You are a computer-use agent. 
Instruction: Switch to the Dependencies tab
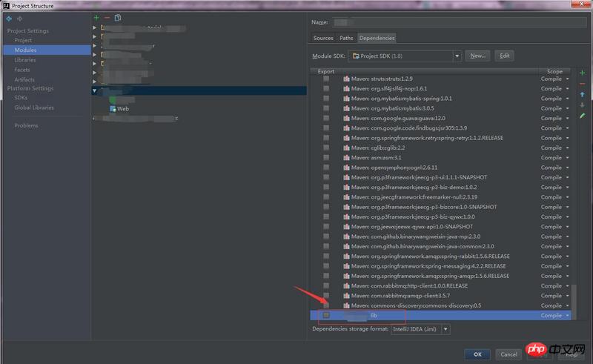tap(377, 38)
